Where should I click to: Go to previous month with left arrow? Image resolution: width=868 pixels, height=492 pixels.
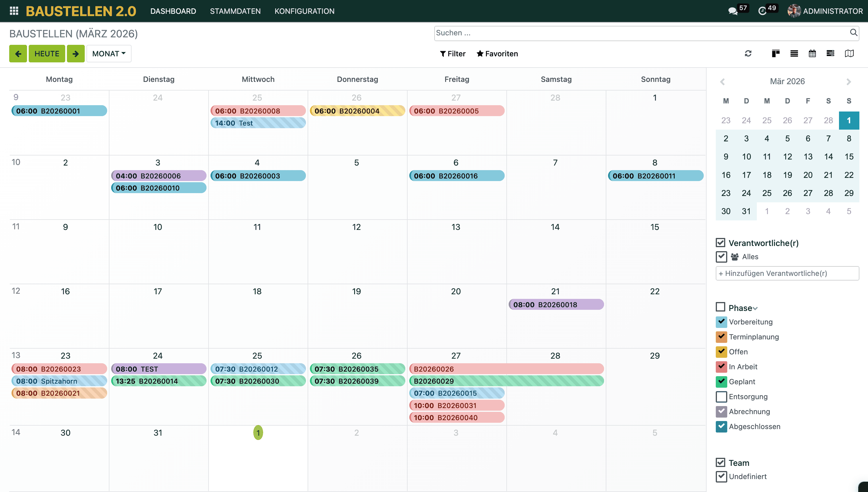click(18, 53)
